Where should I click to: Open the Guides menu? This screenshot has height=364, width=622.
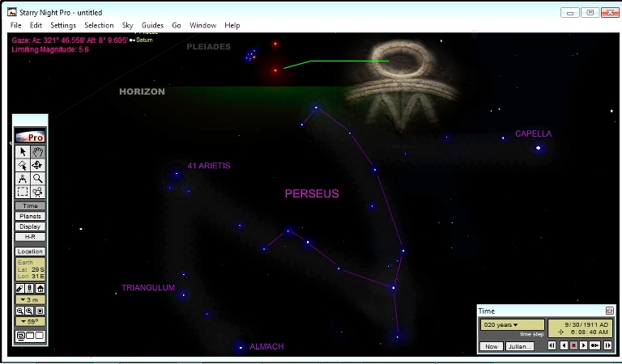pos(152,25)
